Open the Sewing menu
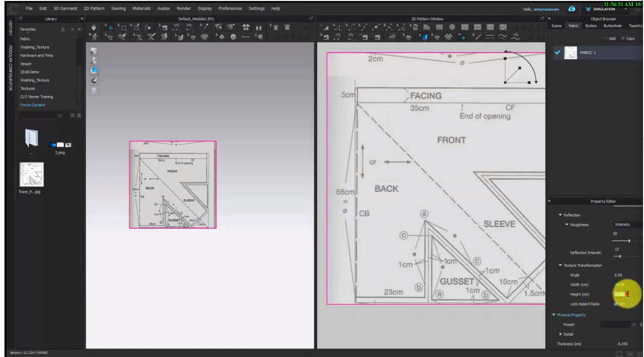 click(x=118, y=8)
